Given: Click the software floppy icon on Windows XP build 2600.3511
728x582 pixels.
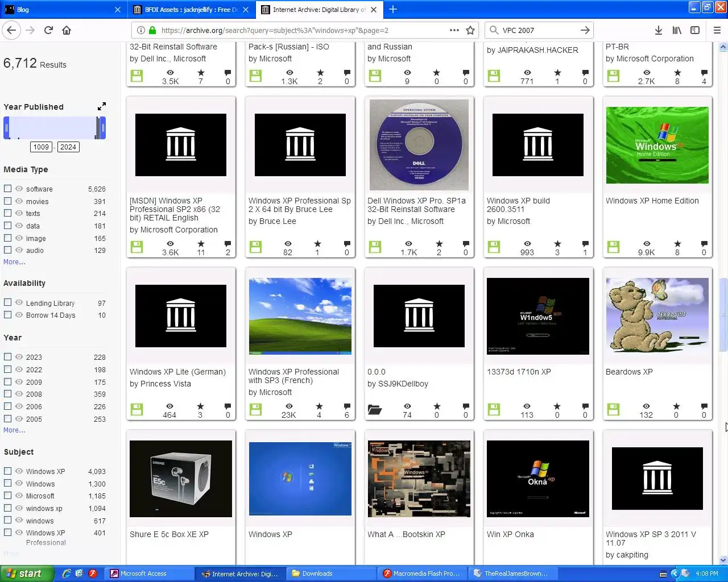Looking at the screenshot, I should [x=494, y=247].
